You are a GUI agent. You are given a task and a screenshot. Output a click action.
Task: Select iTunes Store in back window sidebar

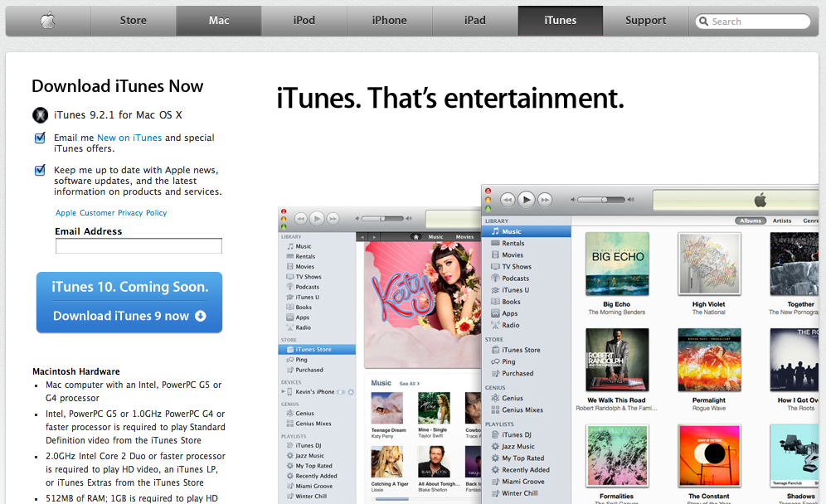coord(317,350)
